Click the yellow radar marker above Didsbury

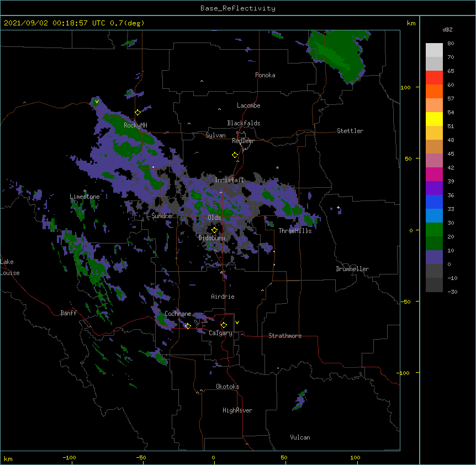(214, 230)
